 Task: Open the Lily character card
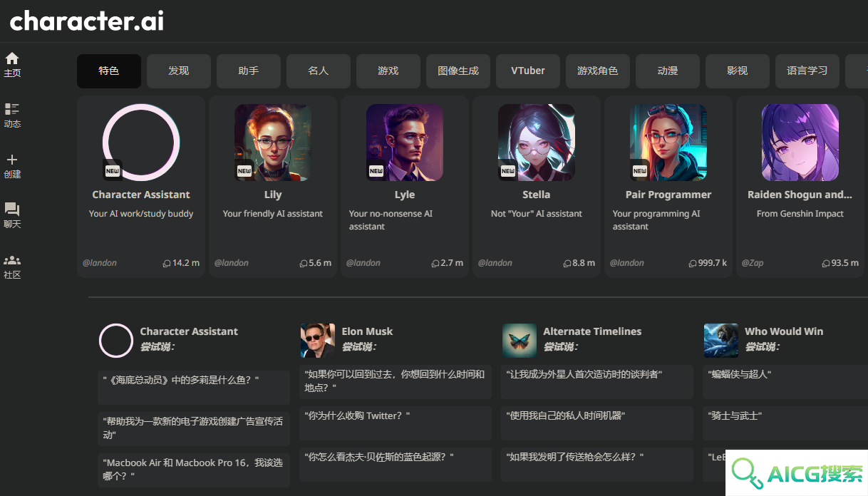tap(273, 187)
